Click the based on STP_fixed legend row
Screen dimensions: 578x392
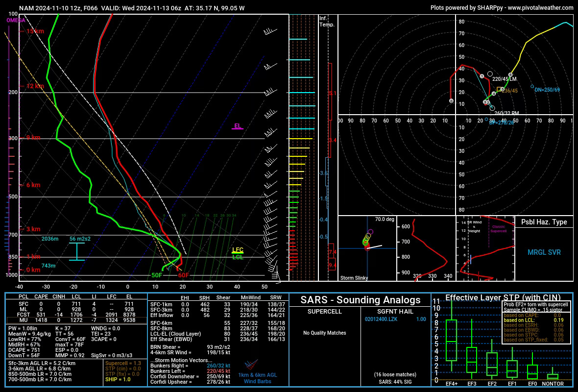(x=533, y=340)
